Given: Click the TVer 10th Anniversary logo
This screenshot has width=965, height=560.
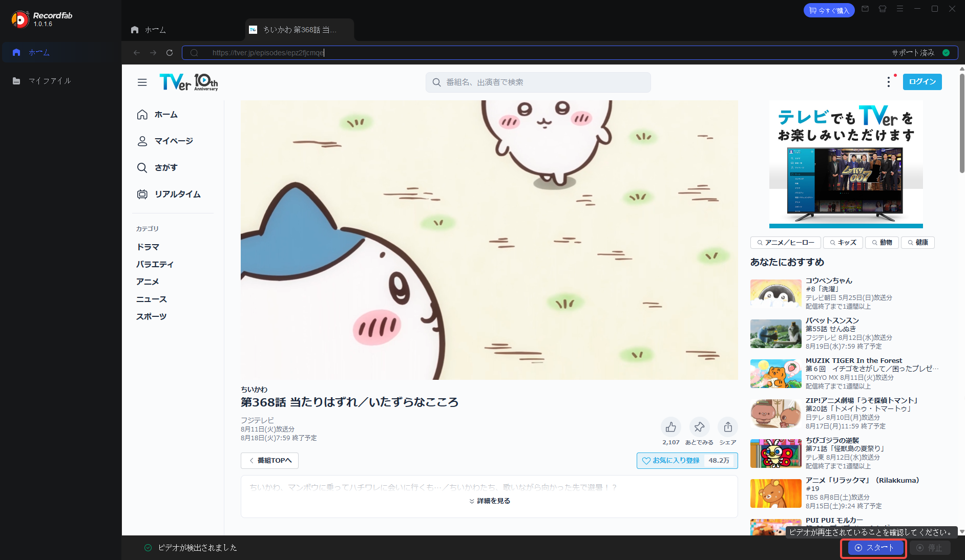Looking at the screenshot, I should pos(188,82).
